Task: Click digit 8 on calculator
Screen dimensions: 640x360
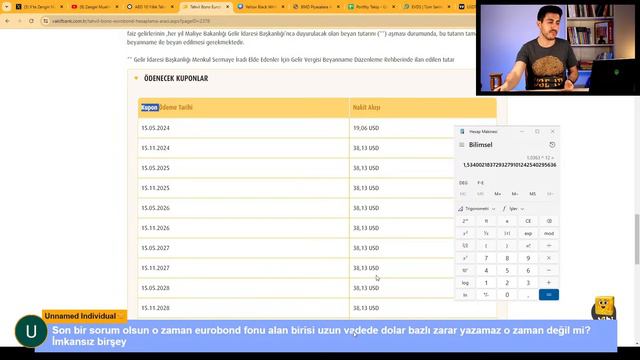Action: pos(507,258)
